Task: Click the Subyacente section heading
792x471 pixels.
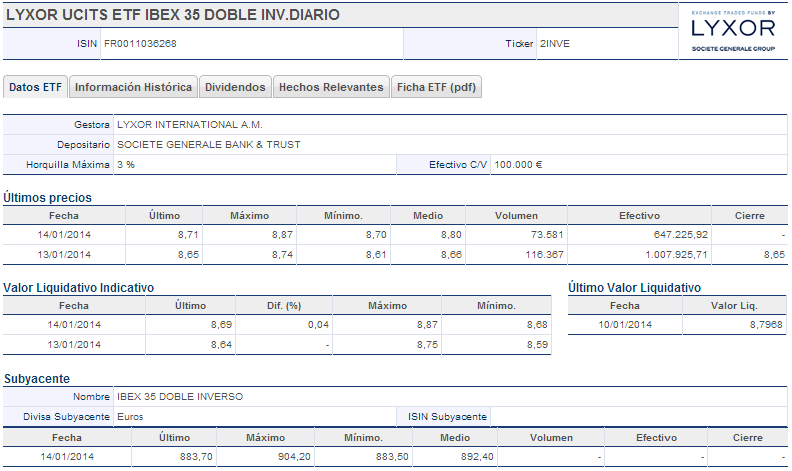Action: pos(37,379)
